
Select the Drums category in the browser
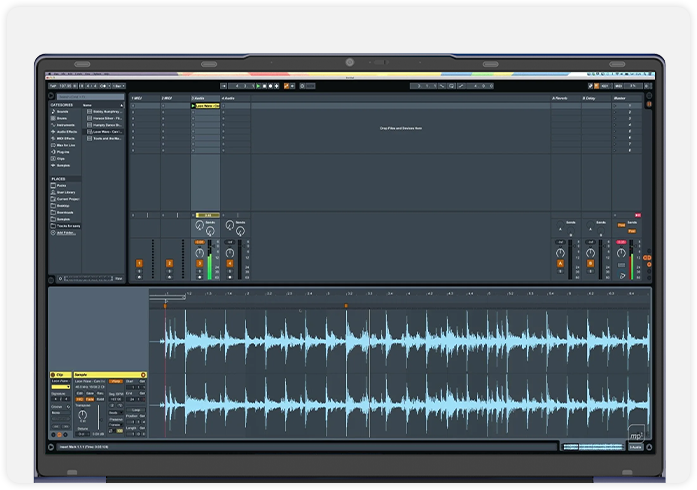62,118
